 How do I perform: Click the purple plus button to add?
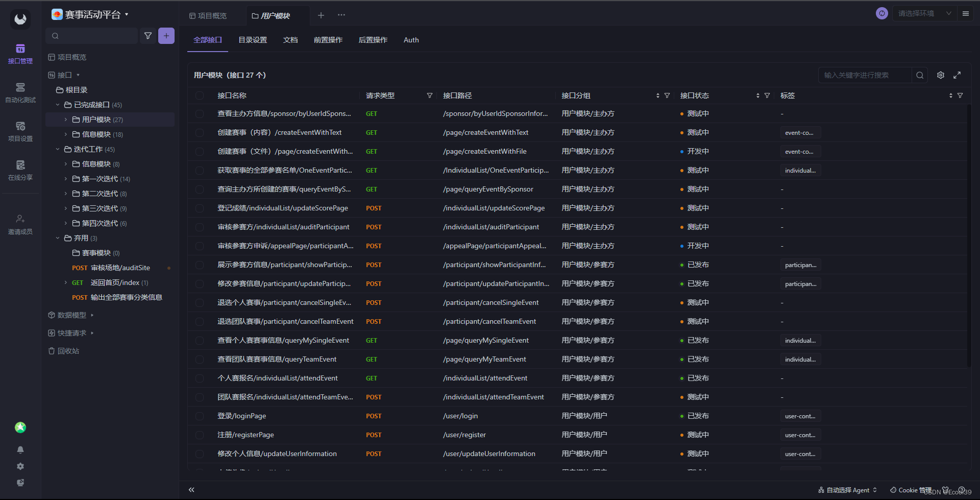coord(166,36)
